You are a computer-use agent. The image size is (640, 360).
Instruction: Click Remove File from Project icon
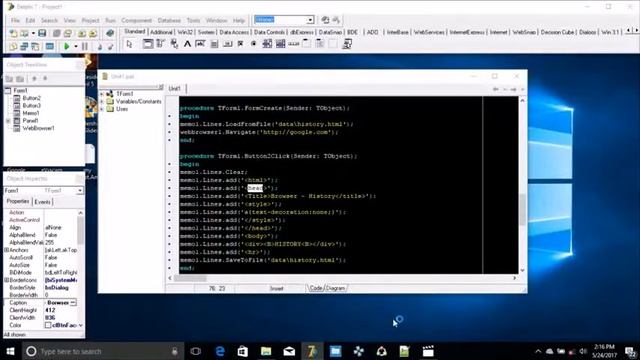93,33
